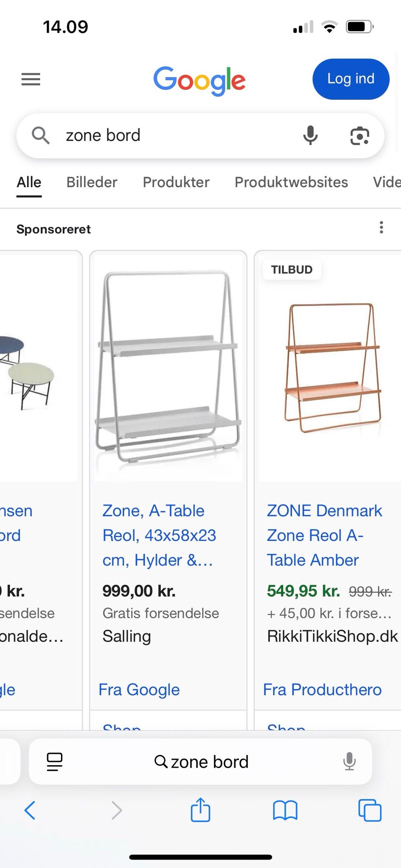Open Safari page settings reader icon
The height and width of the screenshot is (868, 401).
coord(55,761)
